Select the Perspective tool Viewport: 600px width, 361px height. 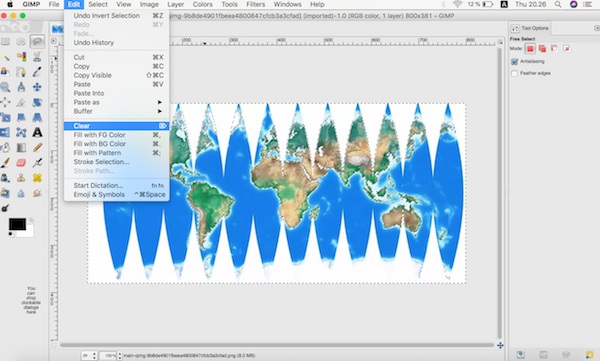(x=37, y=117)
